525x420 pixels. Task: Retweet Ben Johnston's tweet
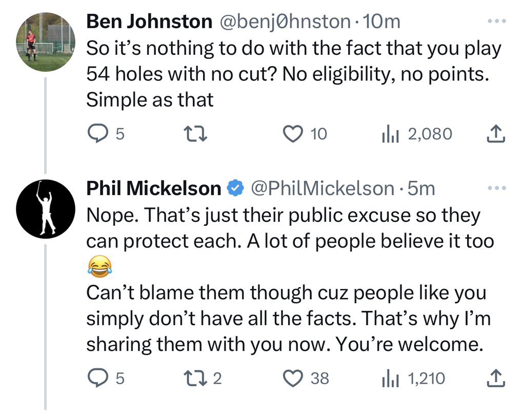pos(195,134)
